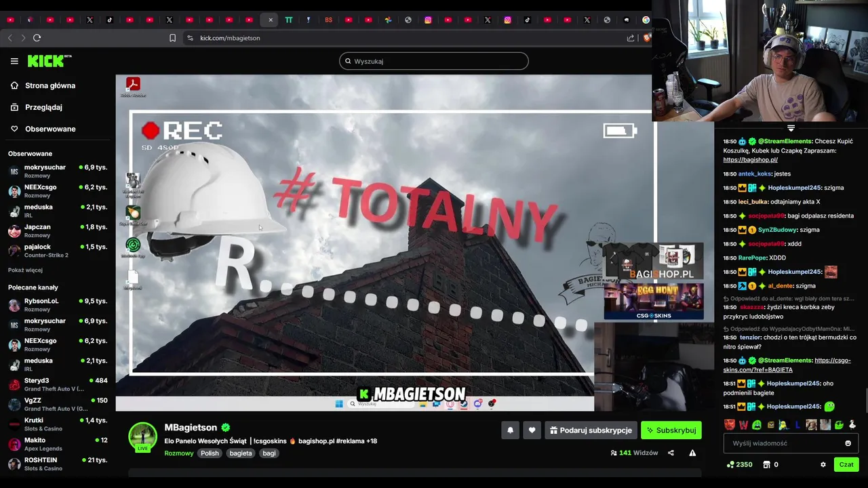Click the KICK logo
868x488 pixels.
pyautogui.click(x=50, y=61)
